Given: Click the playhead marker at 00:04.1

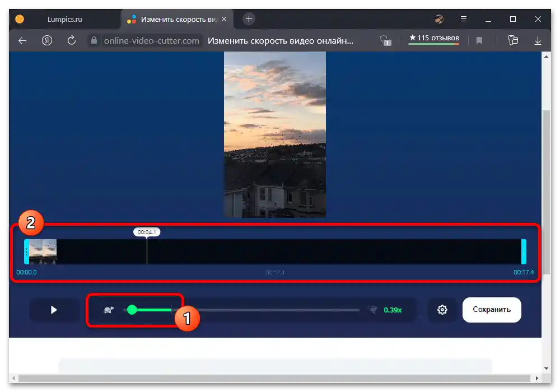Looking at the screenshot, I should click(x=147, y=232).
